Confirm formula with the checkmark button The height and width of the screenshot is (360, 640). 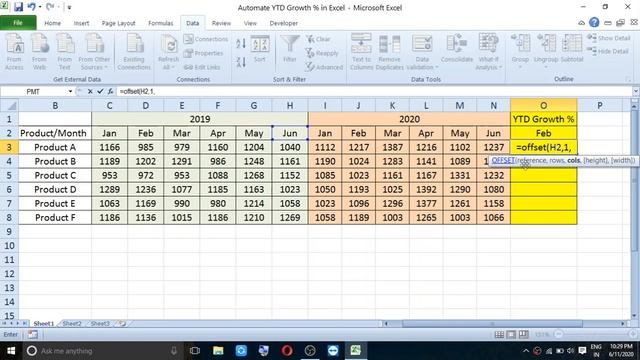pos(100,91)
